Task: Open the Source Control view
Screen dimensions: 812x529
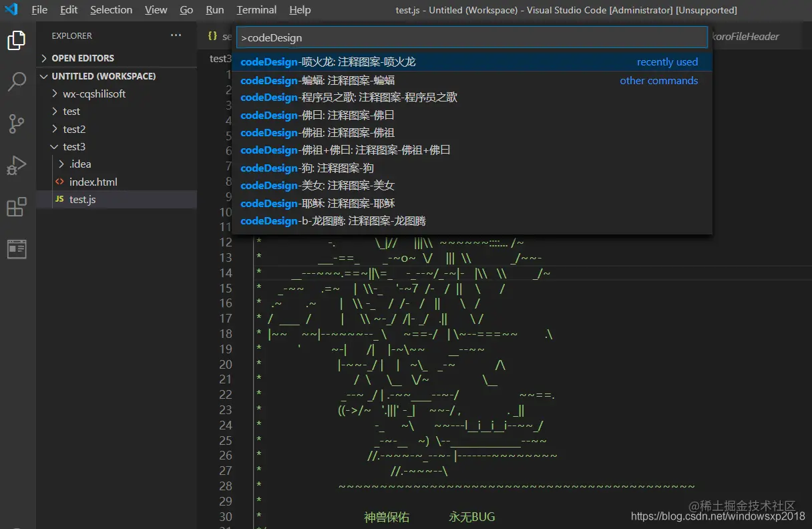Action: point(17,124)
